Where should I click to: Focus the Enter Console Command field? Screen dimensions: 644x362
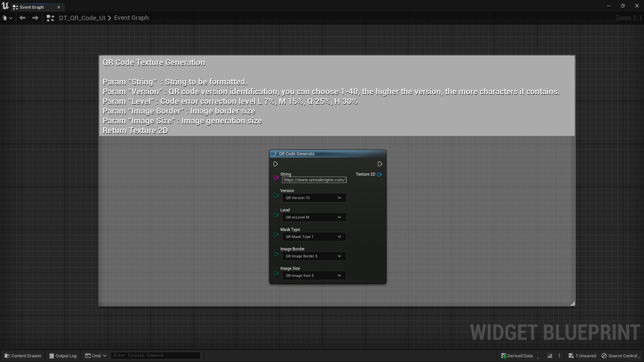click(x=155, y=355)
